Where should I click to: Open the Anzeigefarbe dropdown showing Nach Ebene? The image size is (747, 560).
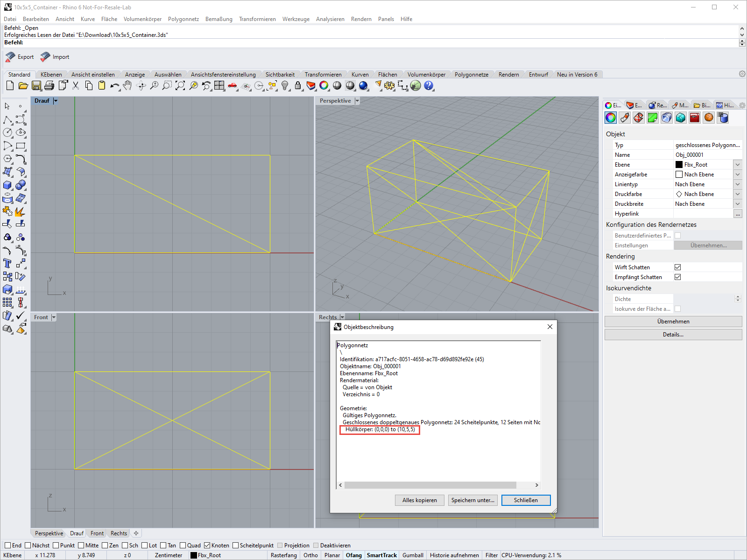(737, 174)
